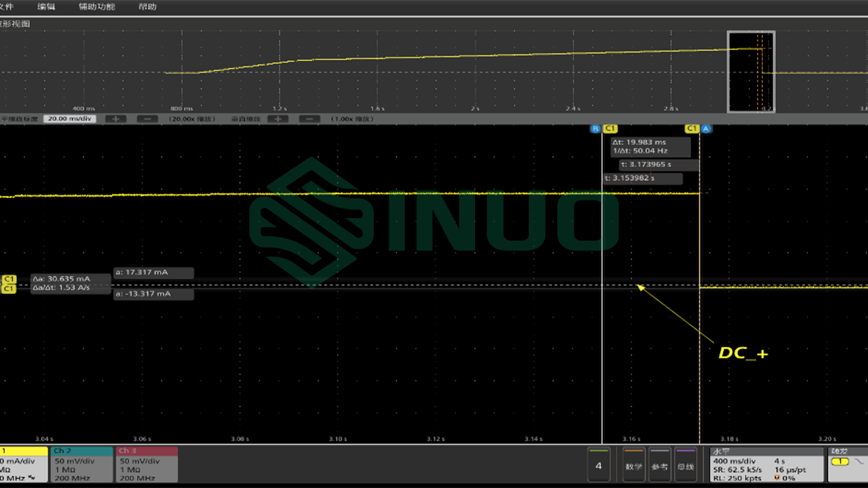The width and height of the screenshot is (868, 488).
Task: Open the 编辑 (Edit) menu
Action: click(47, 7)
